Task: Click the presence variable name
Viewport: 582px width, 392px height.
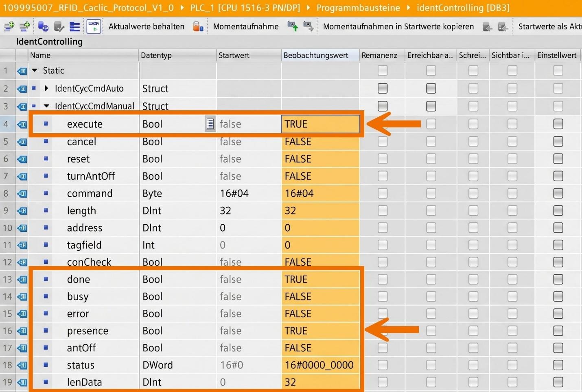Action: [88, 331]
